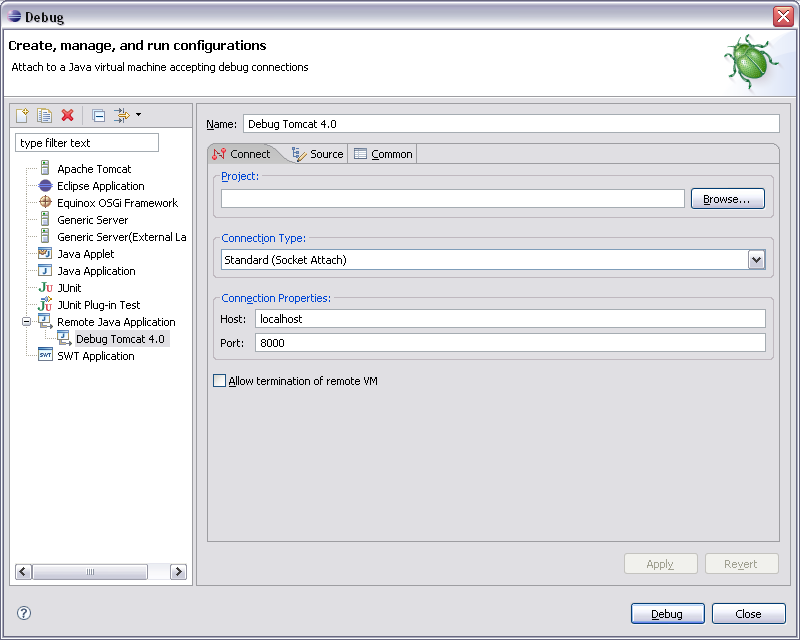Close the Debug dialog with red X

(783, 16)
